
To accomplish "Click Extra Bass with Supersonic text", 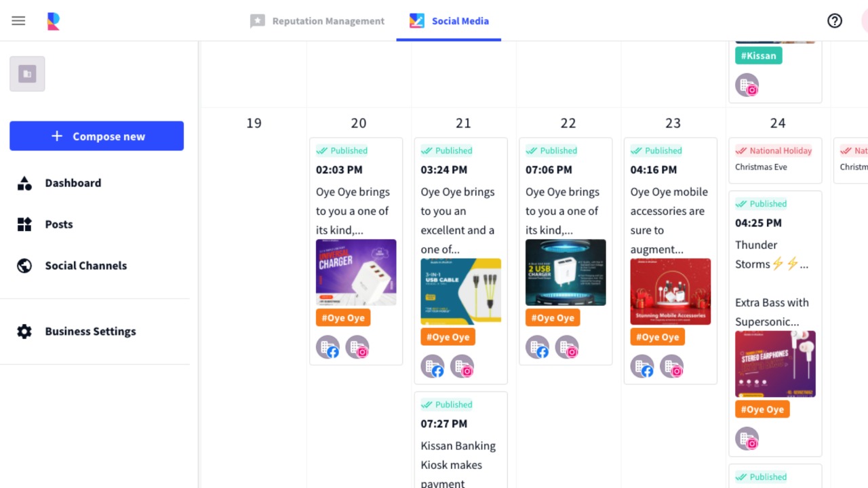I will [x=772, y=312].
